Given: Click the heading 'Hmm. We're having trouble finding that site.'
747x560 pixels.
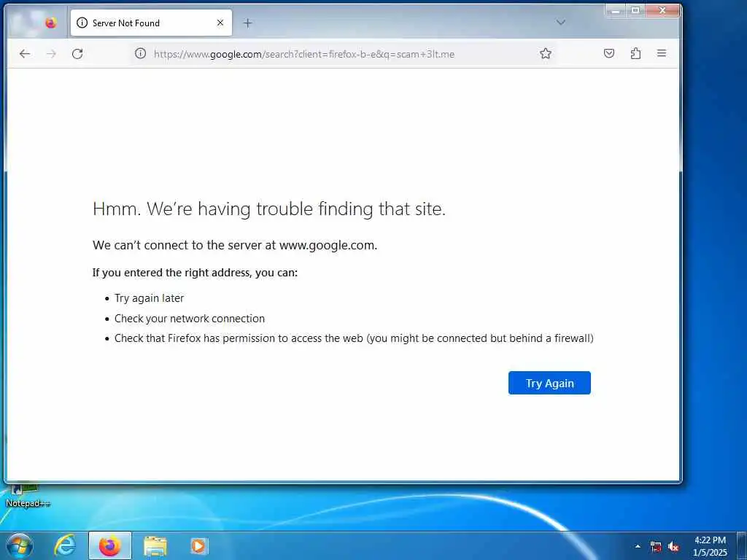Looking at the screenshot, I should point(269,209).
